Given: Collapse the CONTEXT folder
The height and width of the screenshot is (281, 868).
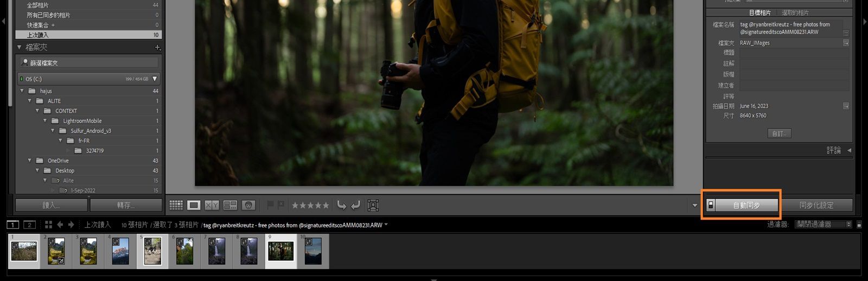Looking at the screenshot, I should [x=37, y=111].
